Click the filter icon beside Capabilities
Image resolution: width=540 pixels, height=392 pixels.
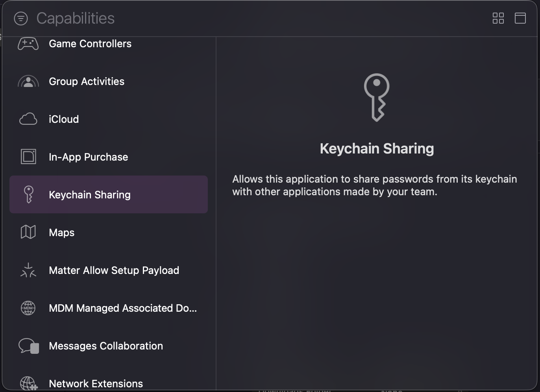(x=21, y=18)
